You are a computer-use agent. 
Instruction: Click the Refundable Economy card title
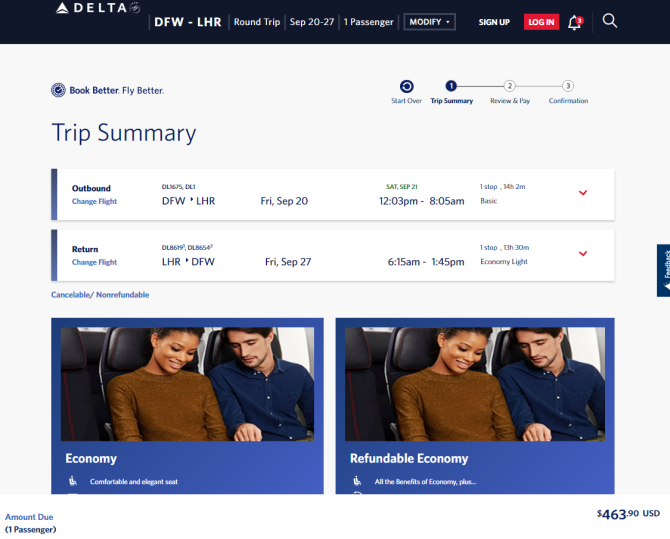[x=409, y=458]
